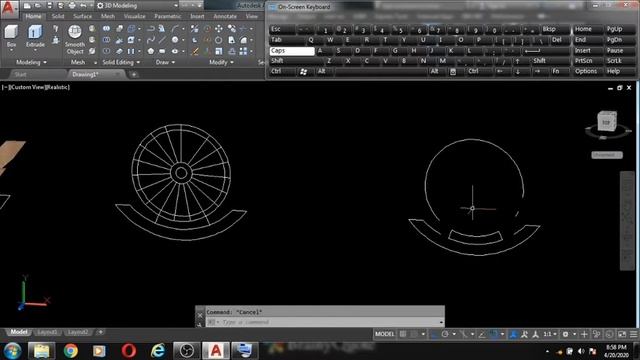Switch to the Mesh ribbon tab
This screenshot has height=360, width=640.
point(108,16)
